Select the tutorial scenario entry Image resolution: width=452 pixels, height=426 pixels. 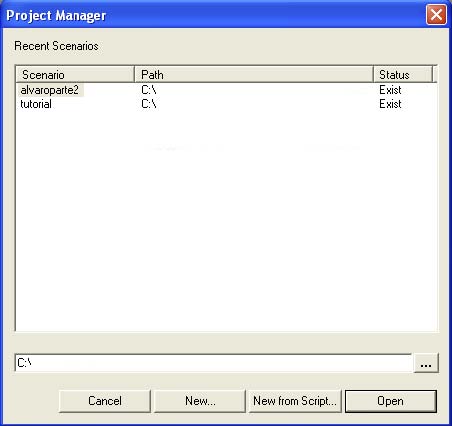click(36, 104)
